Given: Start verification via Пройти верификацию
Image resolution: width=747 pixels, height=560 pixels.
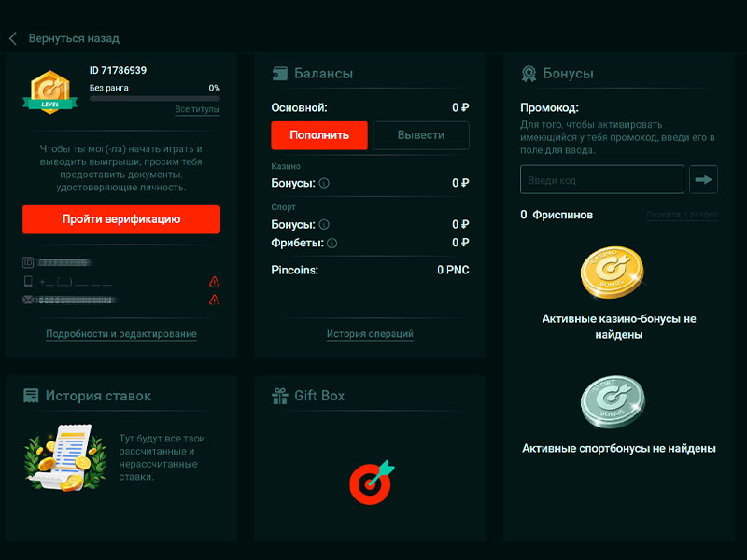Looking at the screenshot, I should [121, 219].
